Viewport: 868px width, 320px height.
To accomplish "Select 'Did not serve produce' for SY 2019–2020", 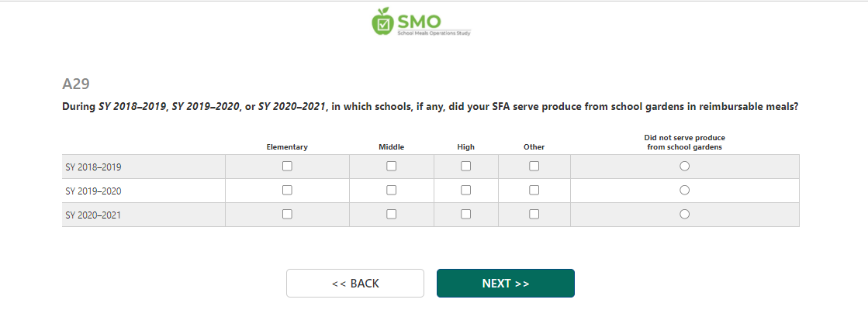I will pos(684,190).
